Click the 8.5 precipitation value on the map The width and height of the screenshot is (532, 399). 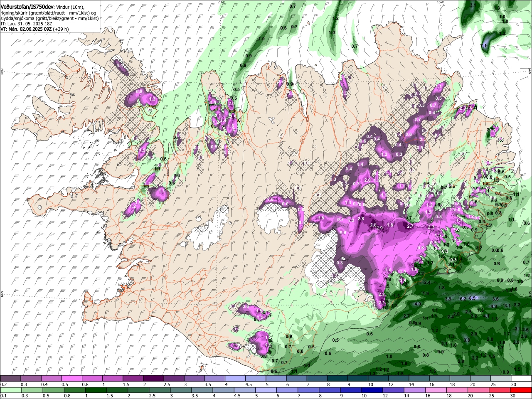point(472,298)
